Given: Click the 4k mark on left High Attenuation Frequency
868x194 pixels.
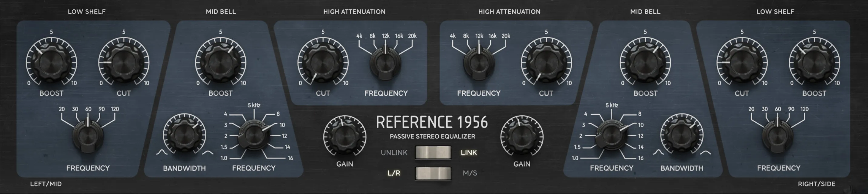Looking at the screenshot, I should 359,36.
